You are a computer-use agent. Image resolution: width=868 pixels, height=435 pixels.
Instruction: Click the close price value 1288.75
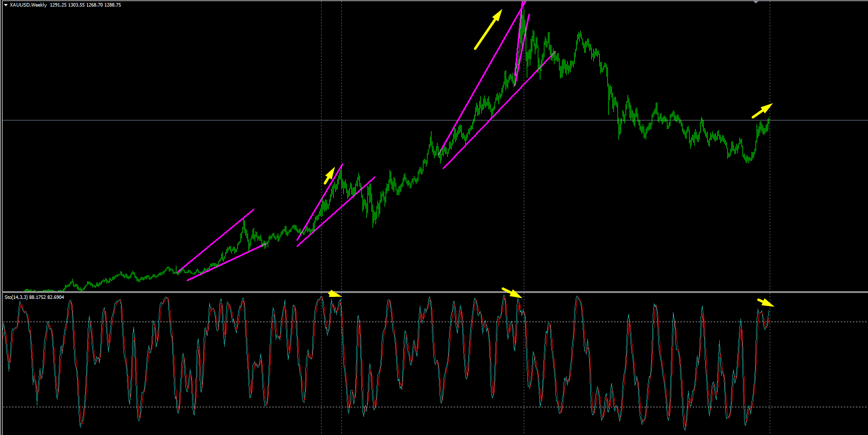[112, 5]
